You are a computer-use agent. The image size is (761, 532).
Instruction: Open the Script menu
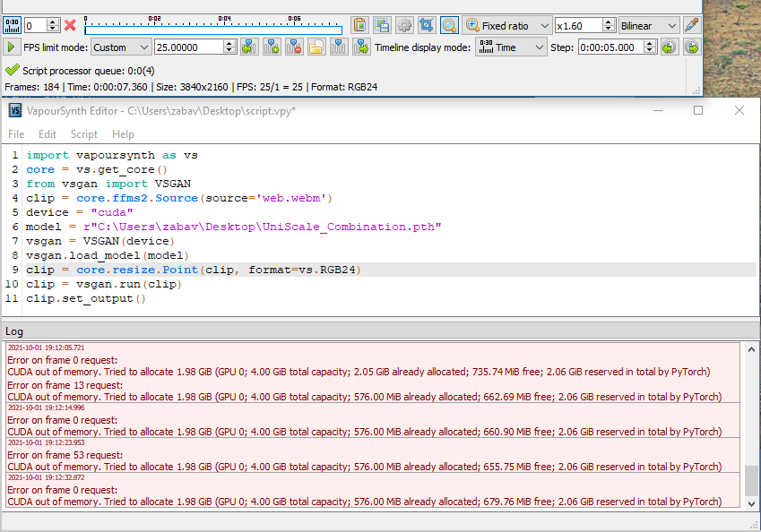click(84, 134)
